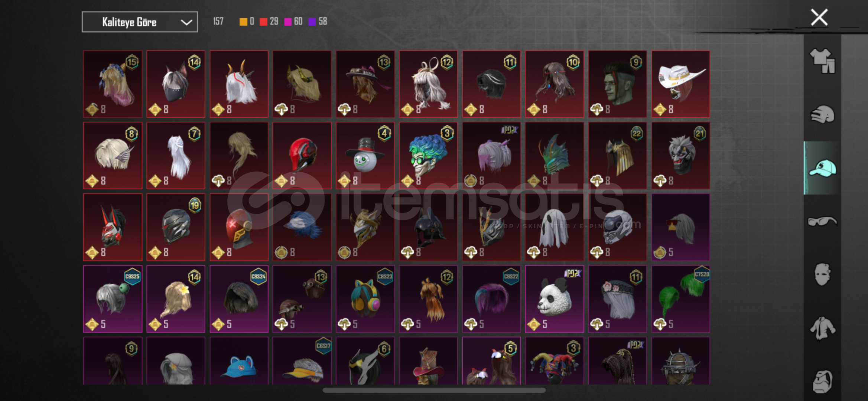Open the face mask category icon

pos(822,275)
